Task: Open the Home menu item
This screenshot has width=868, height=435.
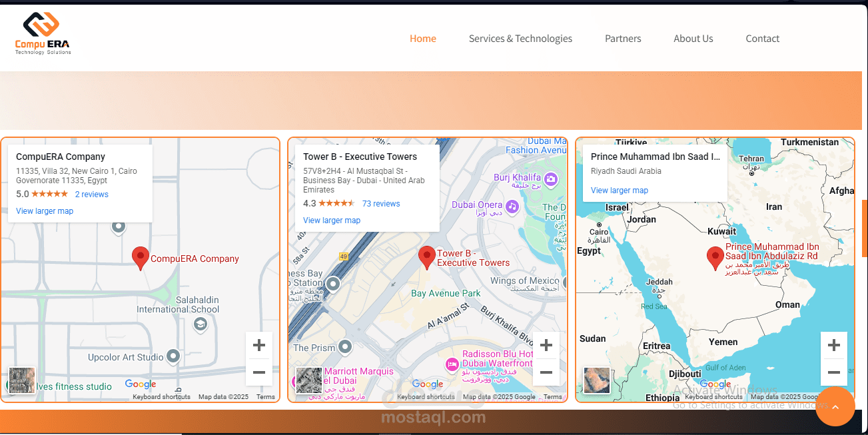Action: point(423,39)
